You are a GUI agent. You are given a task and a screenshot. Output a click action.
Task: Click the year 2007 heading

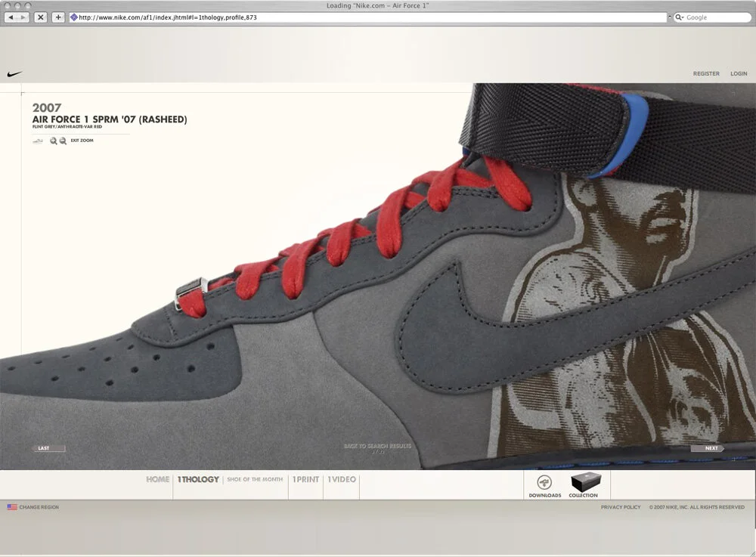(47, 107)
